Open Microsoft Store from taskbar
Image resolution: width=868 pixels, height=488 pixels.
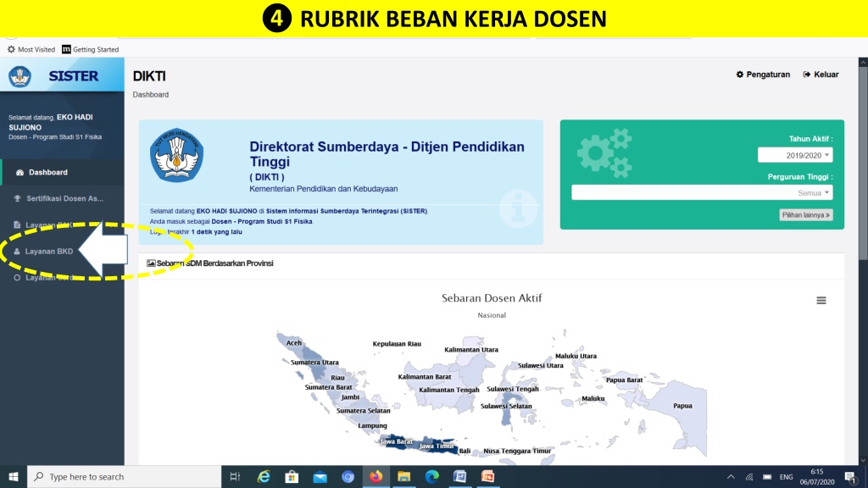[292, 476]
